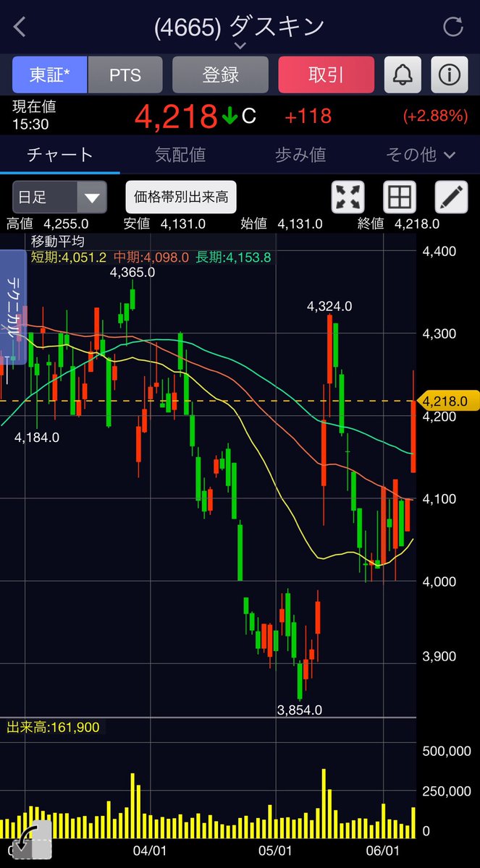Tap the 04/01 date axis marker
This screenshot has height=868, width=480.
pyautogui.click(x=151, y=851)
